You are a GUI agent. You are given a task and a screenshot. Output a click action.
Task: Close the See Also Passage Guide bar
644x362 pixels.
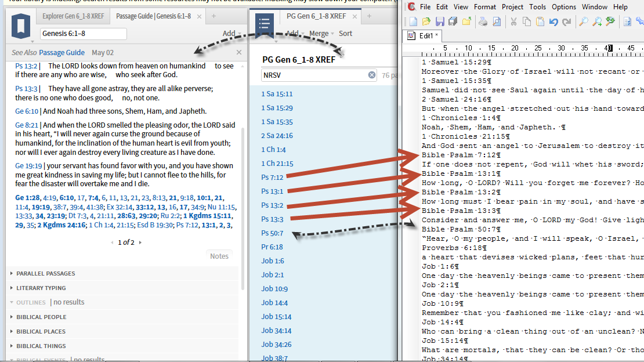(x=239, y=52)
